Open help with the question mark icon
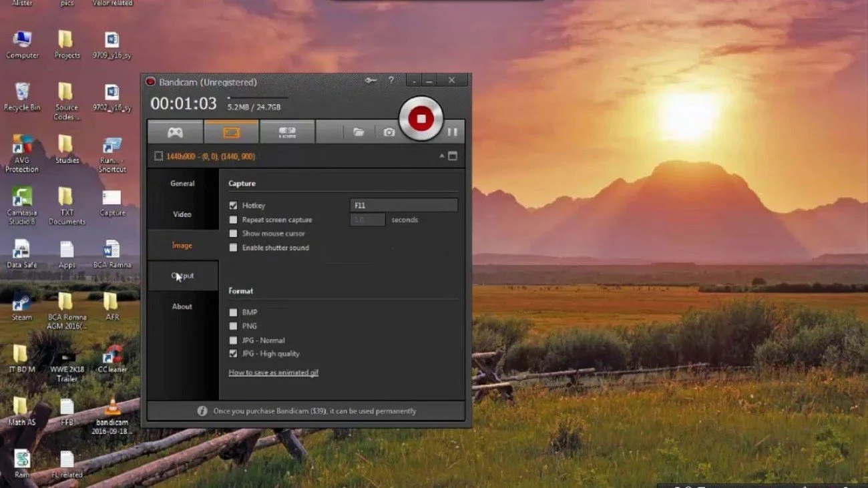Screen dimensions: 868x488 point(391,81)
